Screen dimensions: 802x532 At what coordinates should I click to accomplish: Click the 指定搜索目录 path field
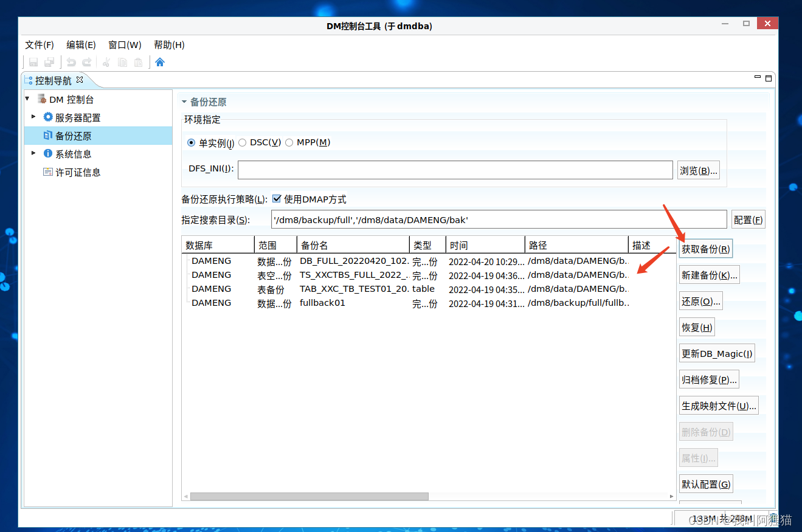click(499, 219)
